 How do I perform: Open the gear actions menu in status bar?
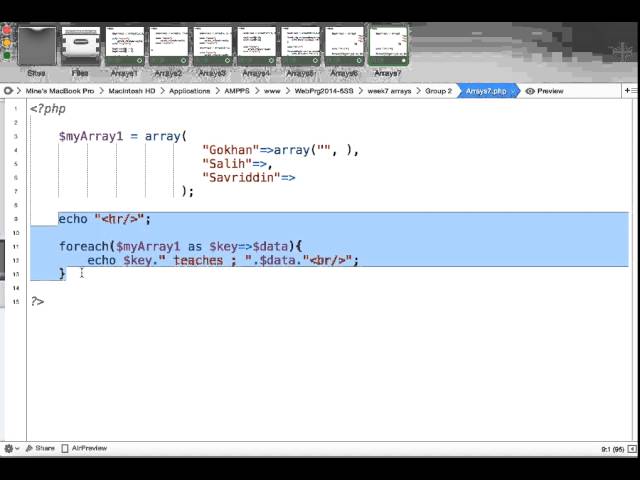pos(11,449)
